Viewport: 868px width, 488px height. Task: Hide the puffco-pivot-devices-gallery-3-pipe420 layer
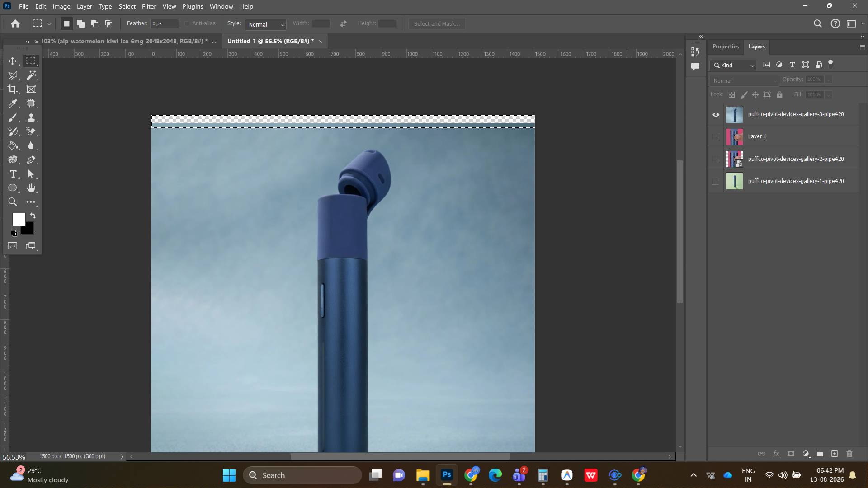tap(716, 114)
